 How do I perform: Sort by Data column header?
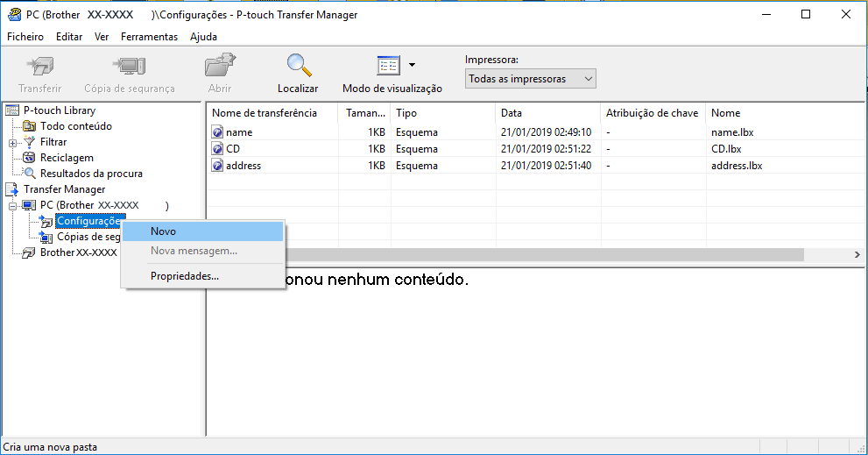[x=548, y=113]
